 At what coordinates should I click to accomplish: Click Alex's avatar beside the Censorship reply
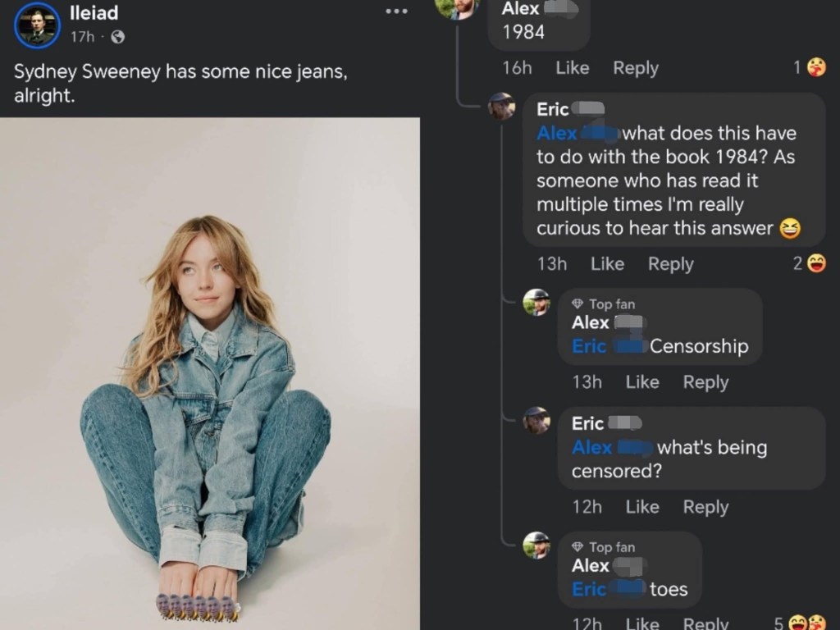tap(536, 303)
